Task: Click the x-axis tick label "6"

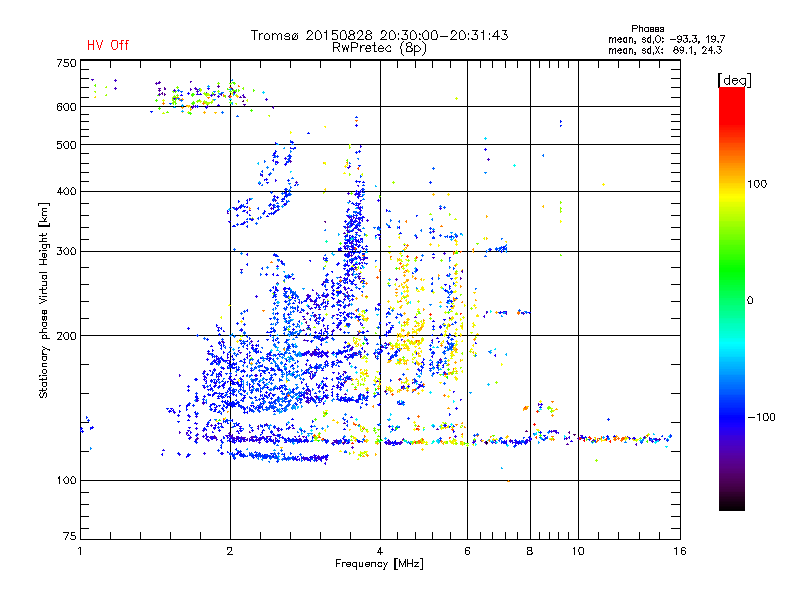Action: 467,551
